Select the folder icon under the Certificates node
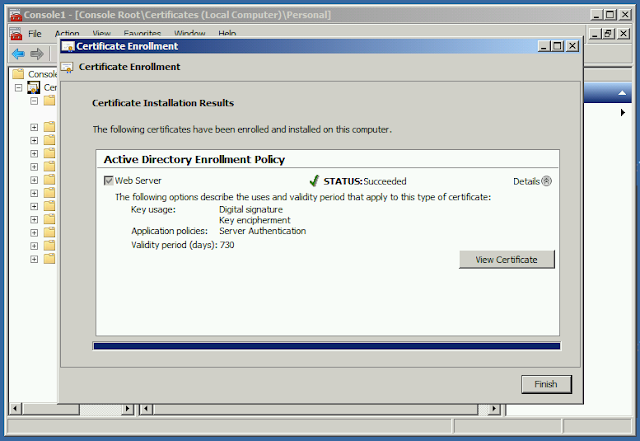Image resolution: width=640 pixels, height=441 pixels. 49,100
